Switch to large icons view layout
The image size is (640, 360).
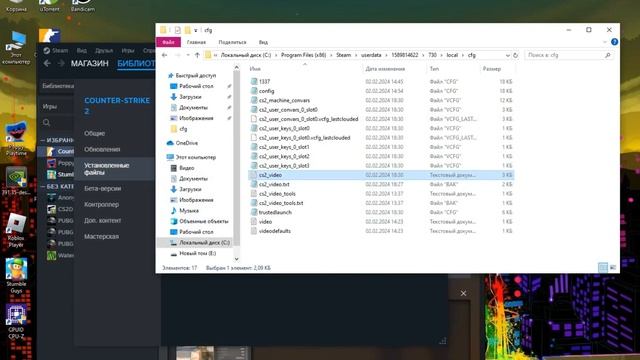tap(613, 268)
